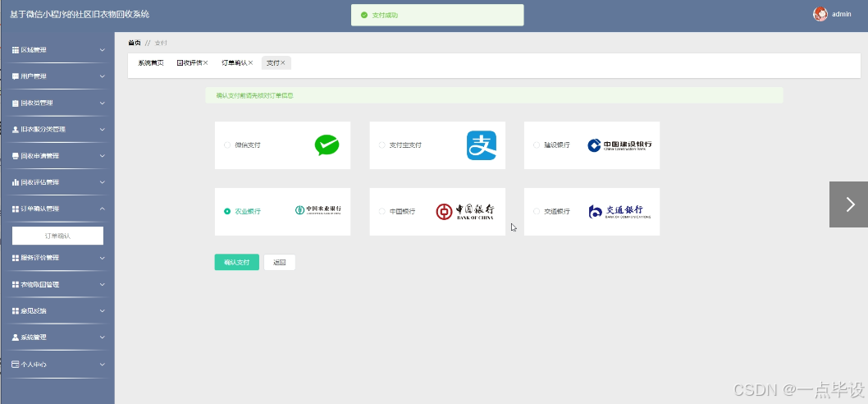868x404 pixels.
Task: Click the 衣物取回管理 sidebar icon
Action: [x=16, y=284]
